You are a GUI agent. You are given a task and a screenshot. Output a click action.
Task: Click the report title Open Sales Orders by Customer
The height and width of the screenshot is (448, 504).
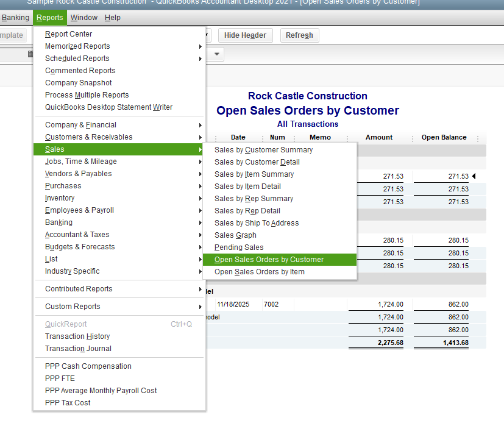point(308,111)
